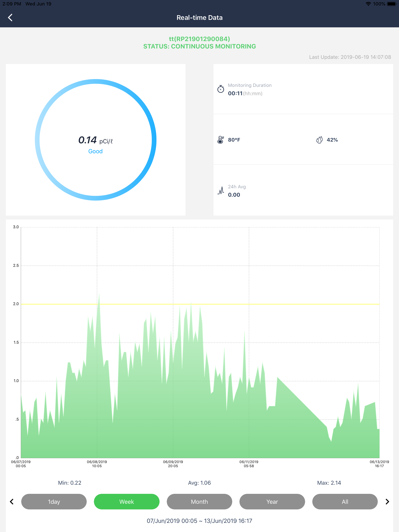Switch chart to Month view
Screen dimensions: 399x532
199,501
